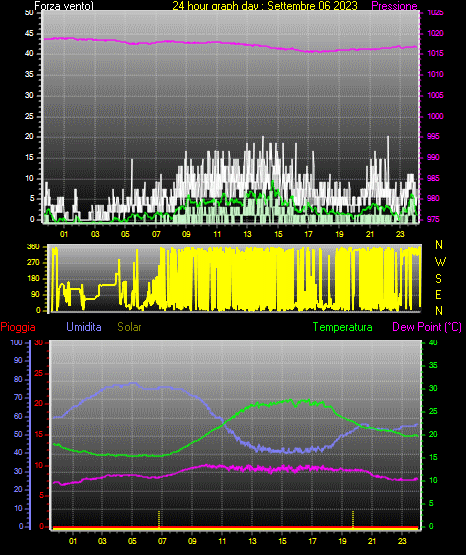Click hour label 13 under the wind chart
The height and width of the screenshot is (555, 466).
pos(247,234)
